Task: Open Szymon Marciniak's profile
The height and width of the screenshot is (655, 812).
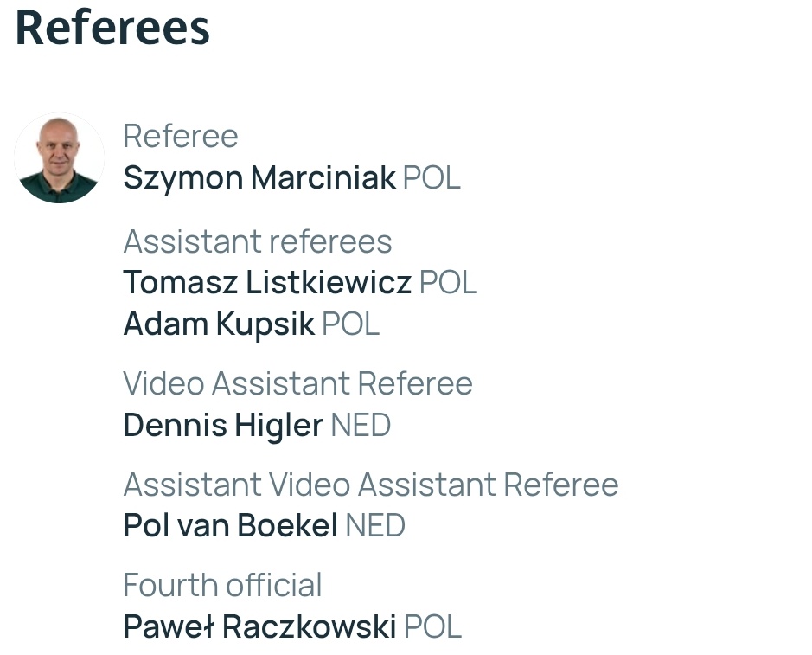Action: (259, 178)
